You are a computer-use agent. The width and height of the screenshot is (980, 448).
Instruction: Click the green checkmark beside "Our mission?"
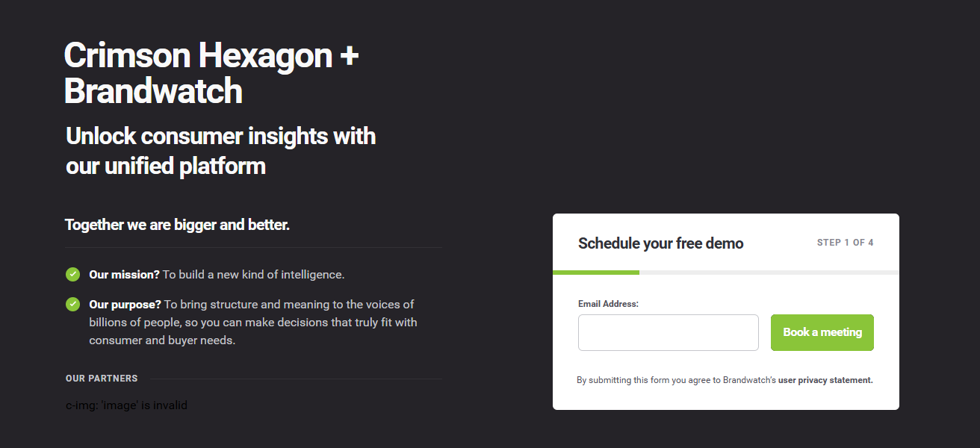tap(72, 274)
